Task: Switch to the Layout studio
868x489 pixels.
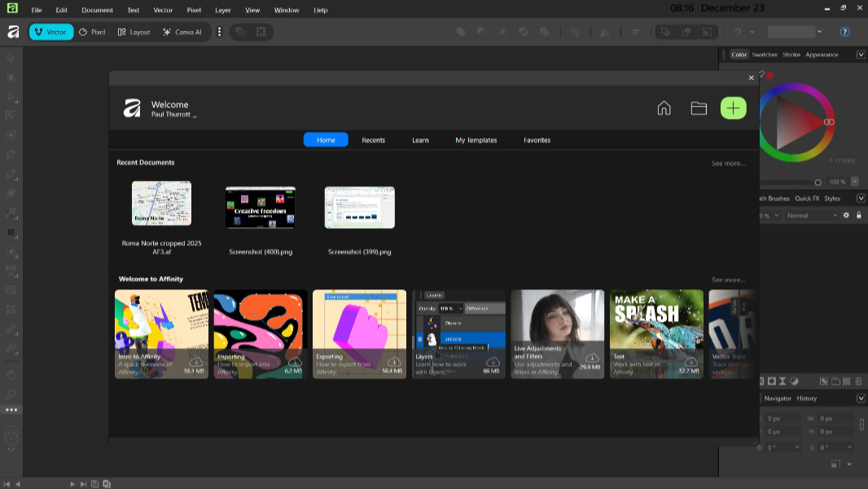Action: (134, 32)
